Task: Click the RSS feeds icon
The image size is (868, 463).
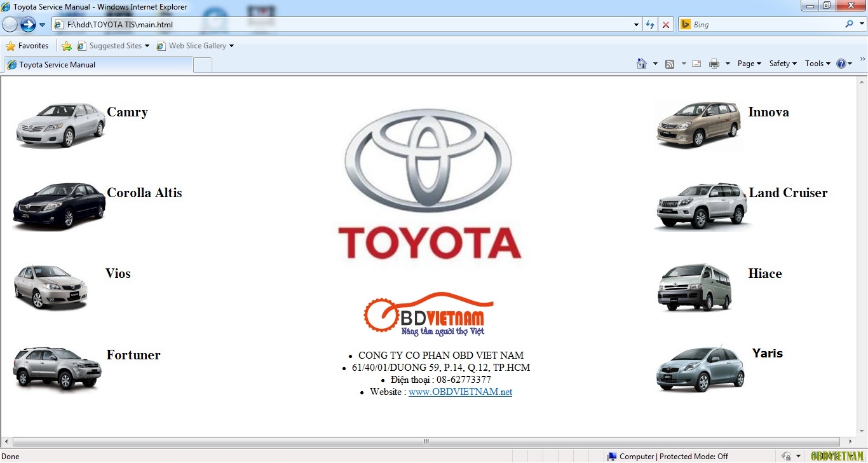Action: point(670,64)
